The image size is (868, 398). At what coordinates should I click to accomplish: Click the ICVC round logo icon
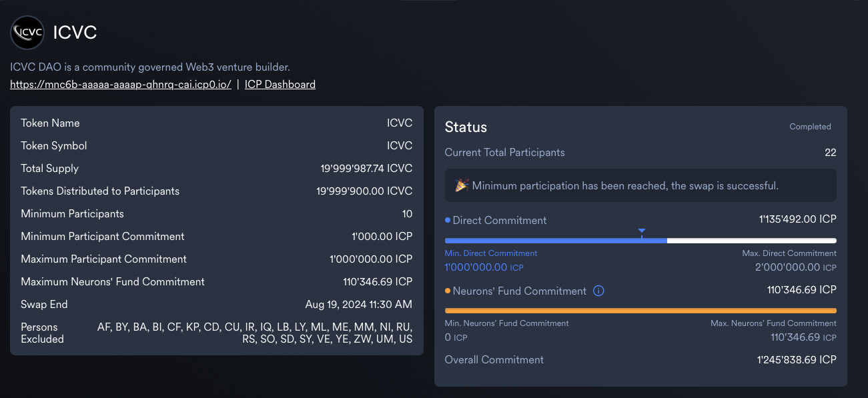(x=27, y=32)
